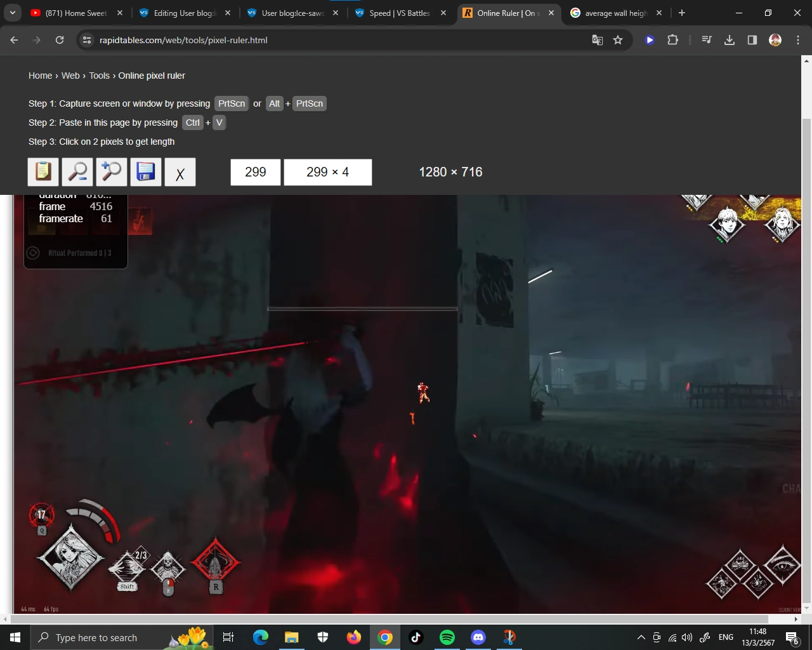Open File Explorer from taskbar
812x650 pixels.
coord(292,637)
